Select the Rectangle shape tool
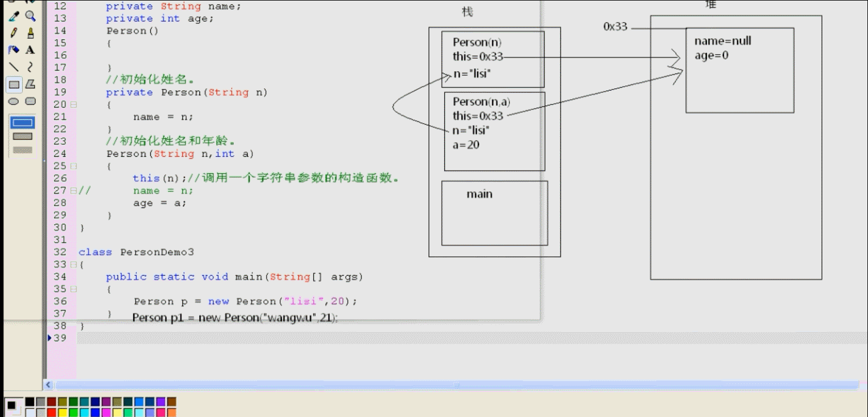868x417 pixels. point(14,84)
